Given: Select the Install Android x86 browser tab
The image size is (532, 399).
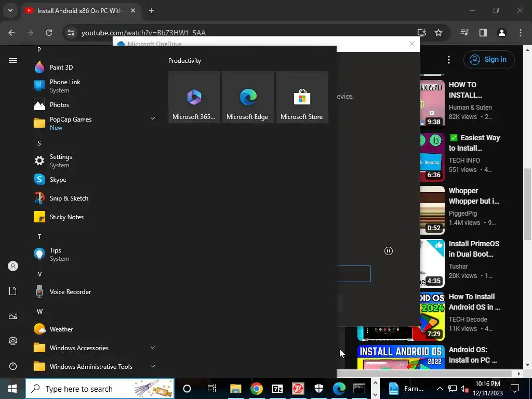Looking at the screenshot, I should pyautogui.click(x=79, y=10).
